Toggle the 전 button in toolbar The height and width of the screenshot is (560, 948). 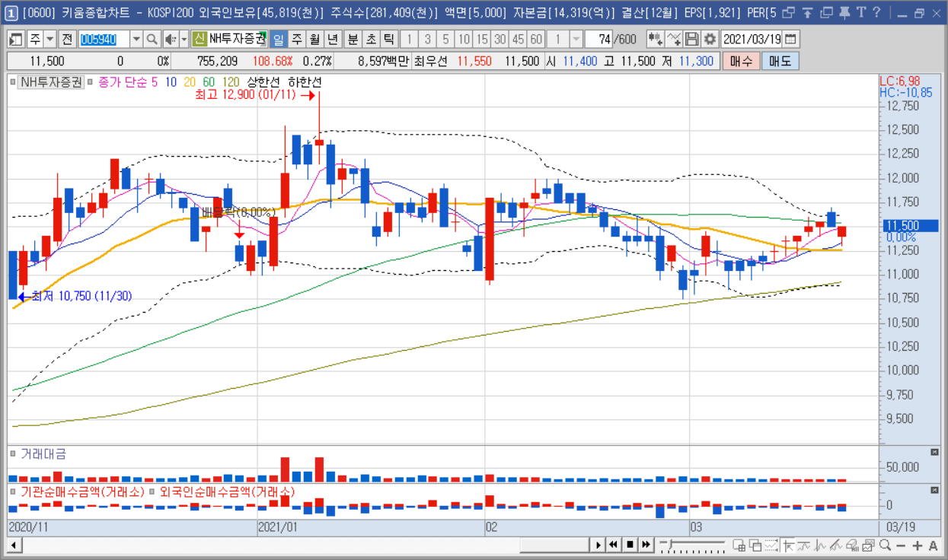click(67, 39)
